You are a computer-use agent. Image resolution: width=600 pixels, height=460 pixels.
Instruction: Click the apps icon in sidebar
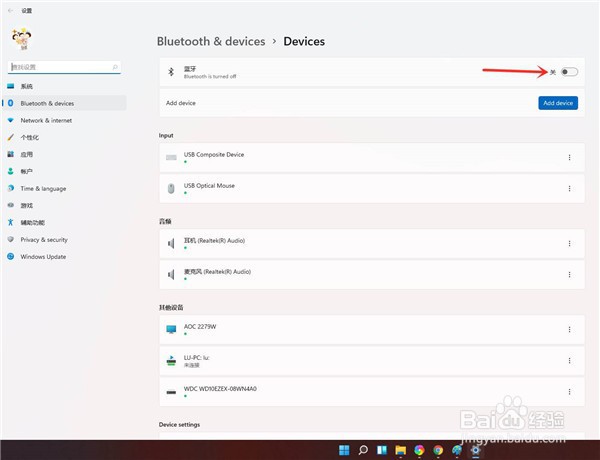[x=11, y=154]
